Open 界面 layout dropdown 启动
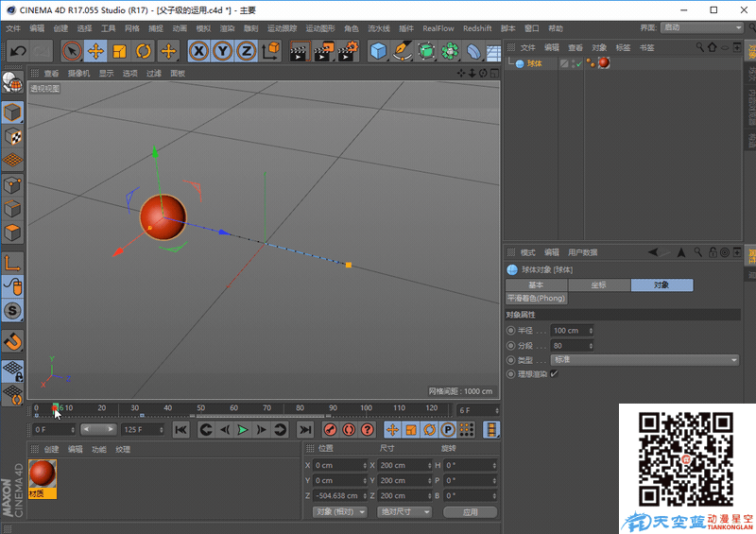This screenshot has height=534, width=756. click(702, 28)
